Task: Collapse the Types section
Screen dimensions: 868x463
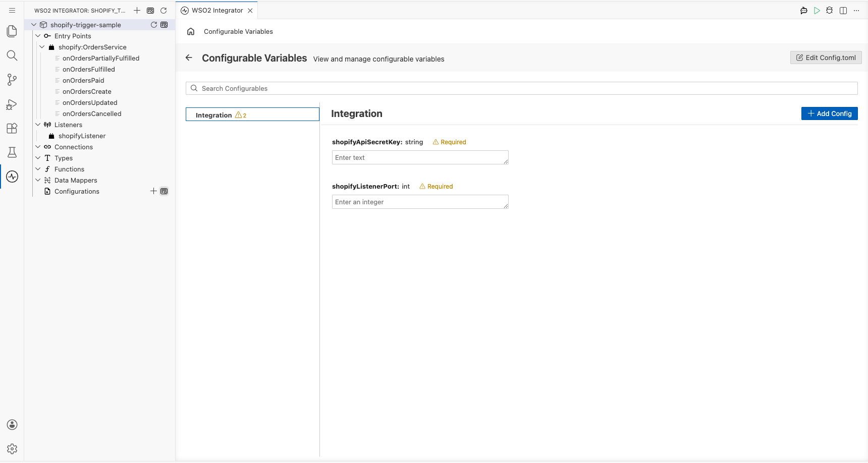Action: [38, 158]
